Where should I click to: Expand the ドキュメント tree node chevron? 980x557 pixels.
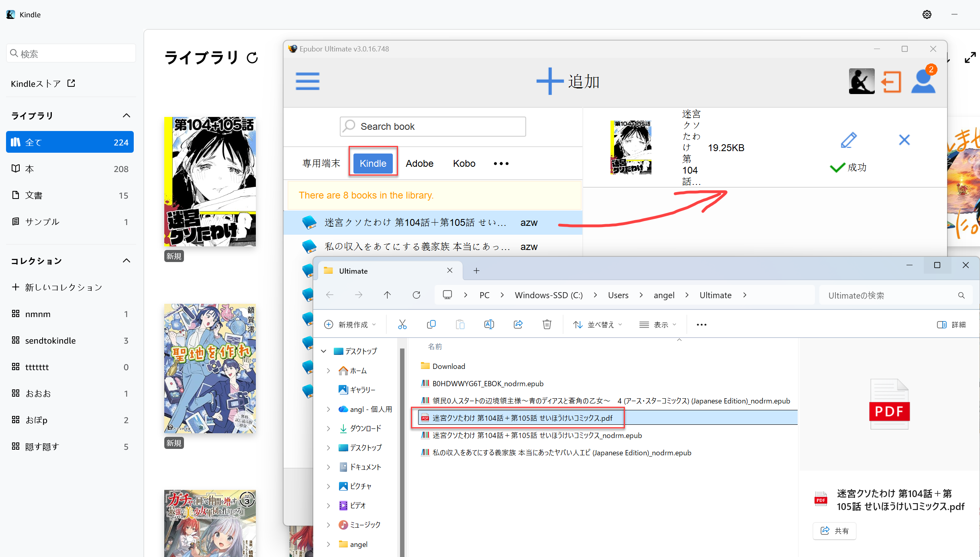click(329, 467)
